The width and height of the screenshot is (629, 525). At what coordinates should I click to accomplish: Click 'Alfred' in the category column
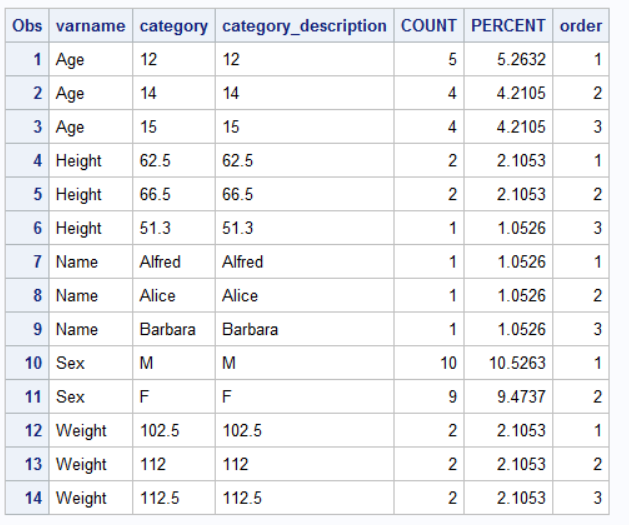tap(160, 262)
